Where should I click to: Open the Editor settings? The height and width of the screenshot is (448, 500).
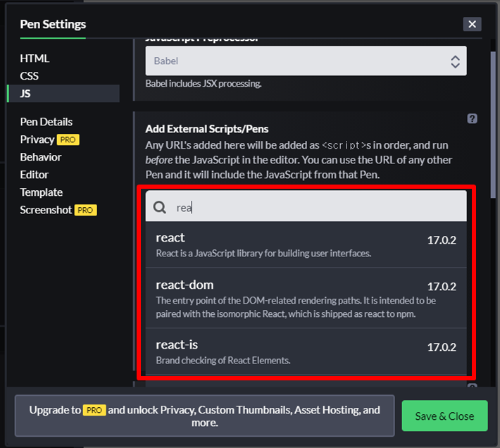pyautogui.click(x=34, y=175)
